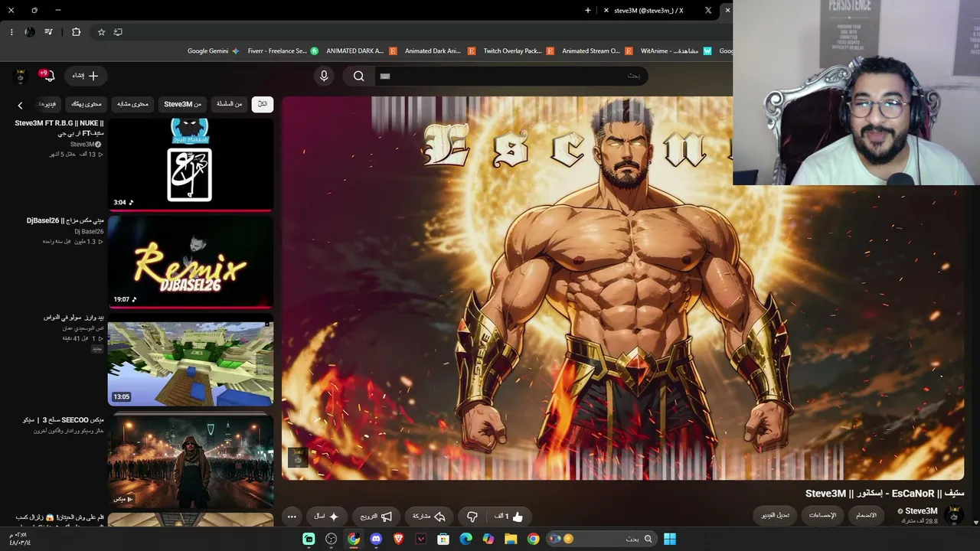980x551 pixels.
Task: Open the Steve3M FT R.B.G || NUKE title
Action: (59, 128)
